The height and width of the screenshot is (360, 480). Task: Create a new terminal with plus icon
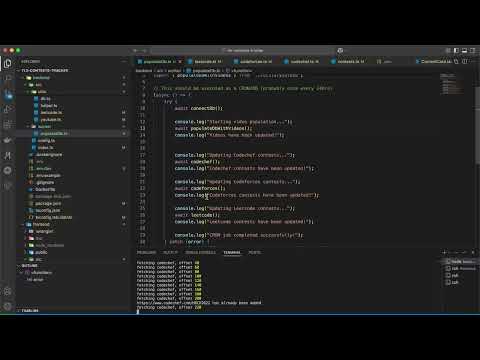(444, 252)
